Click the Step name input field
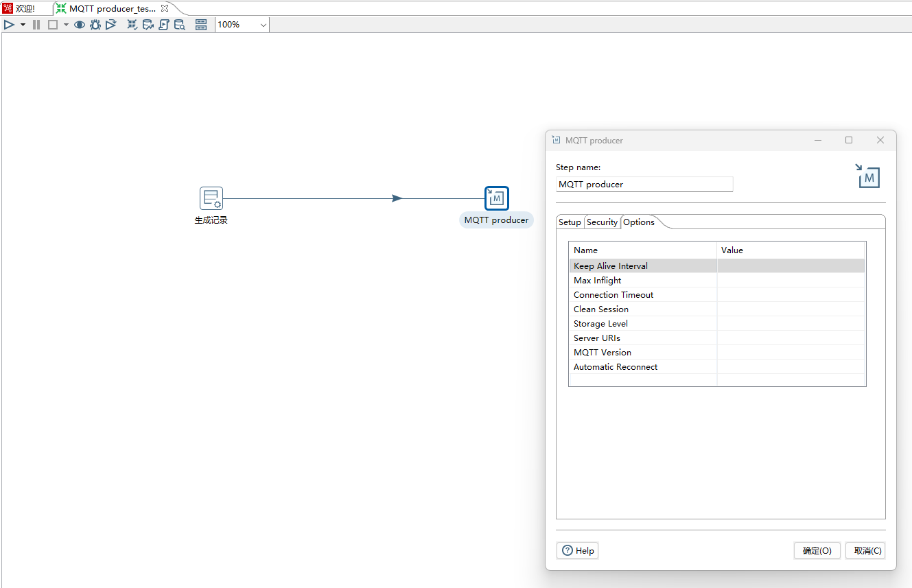Viewport: 912px width, 588px height. tap(644, 185)
